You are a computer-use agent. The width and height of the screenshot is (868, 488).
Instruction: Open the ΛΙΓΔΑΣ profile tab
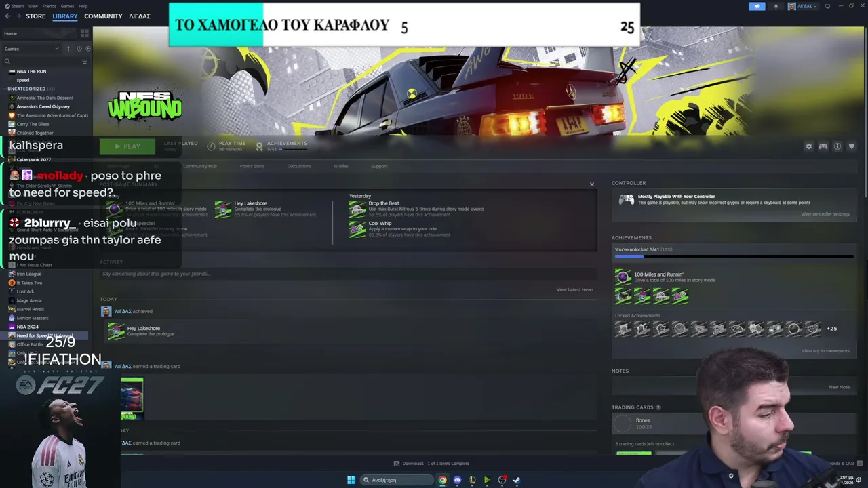click(x=140, y=16)
